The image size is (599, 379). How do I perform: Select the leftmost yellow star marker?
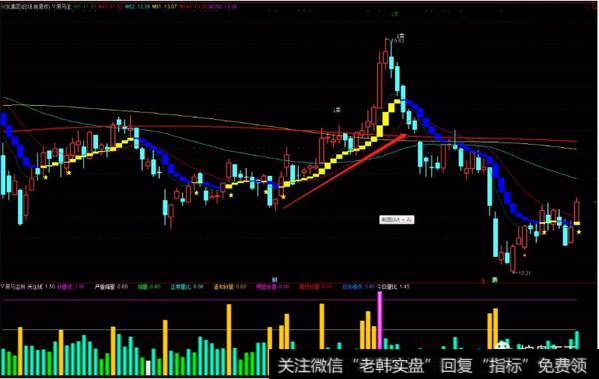46,177
